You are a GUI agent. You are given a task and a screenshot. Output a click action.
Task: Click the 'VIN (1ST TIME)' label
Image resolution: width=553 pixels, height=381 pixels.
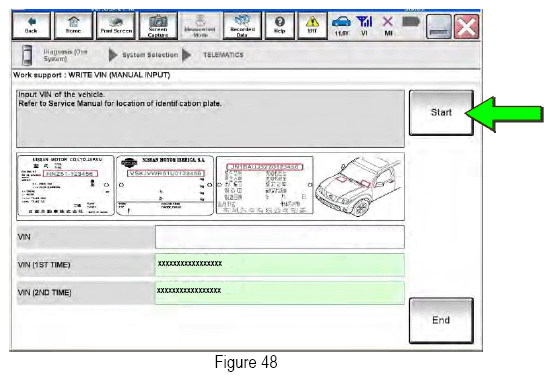click(x=44, y=265)
